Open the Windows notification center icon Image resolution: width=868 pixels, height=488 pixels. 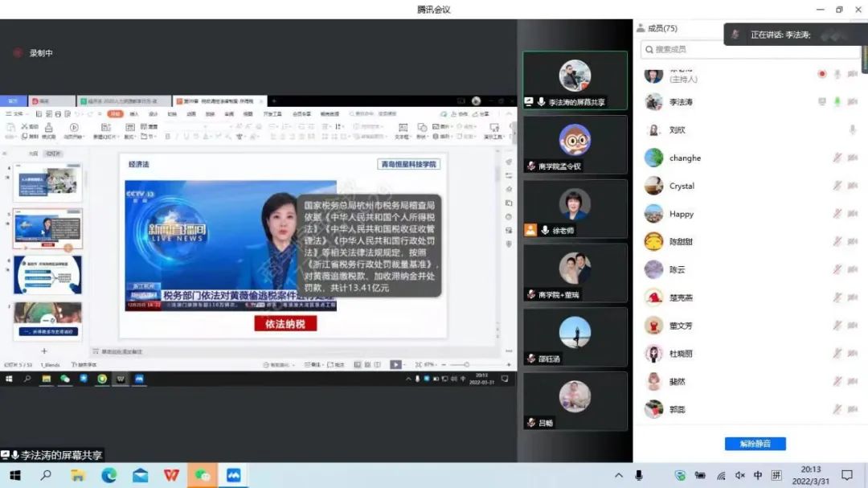846,475
